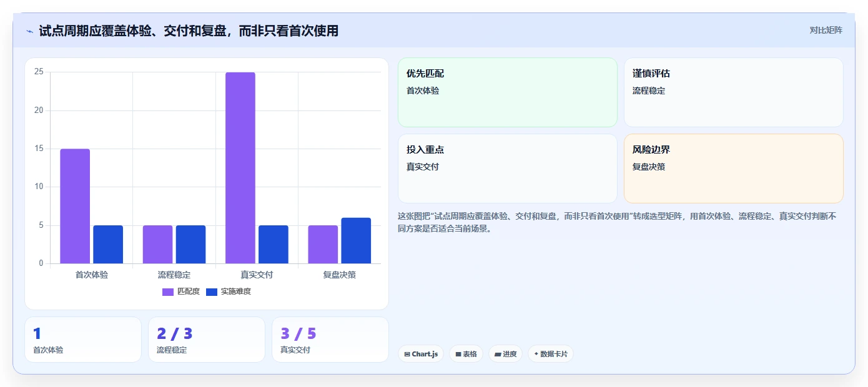Click the Chart.js tag chip

point(421,354)
